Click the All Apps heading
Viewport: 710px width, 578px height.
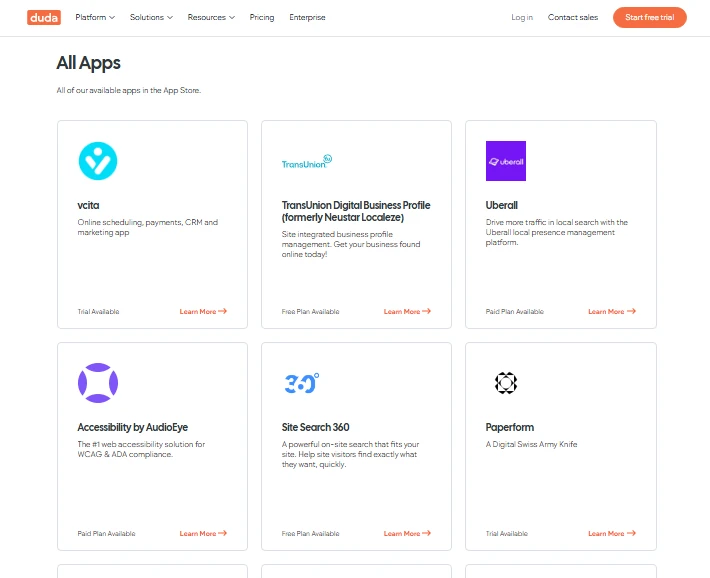(89, 63)
